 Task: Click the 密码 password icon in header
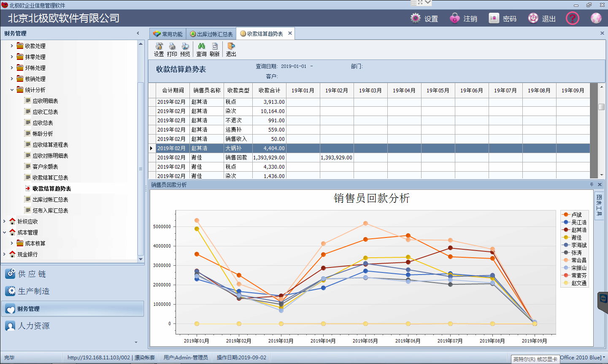coord(494,18)
